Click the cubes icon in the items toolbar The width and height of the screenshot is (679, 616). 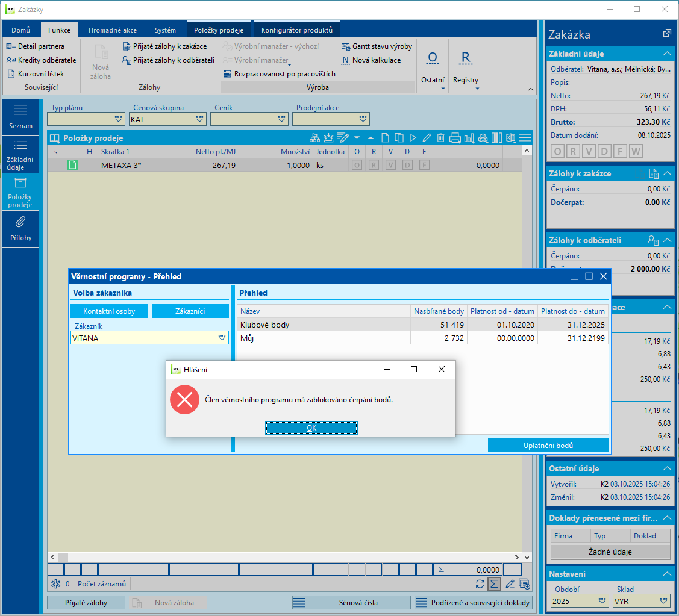pos(483,138)
